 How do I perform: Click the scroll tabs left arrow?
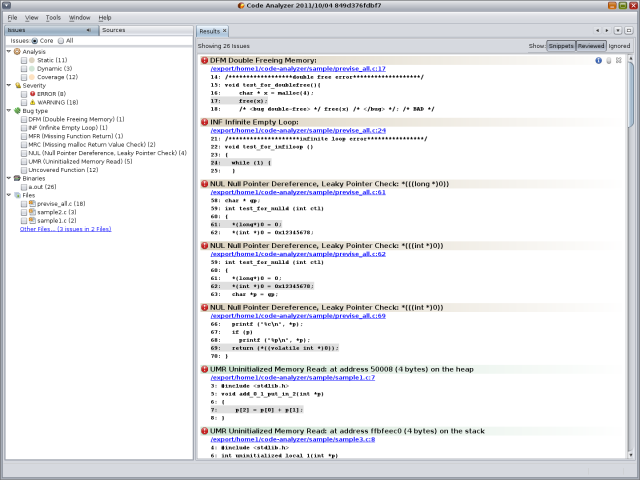tap(598, 31)
